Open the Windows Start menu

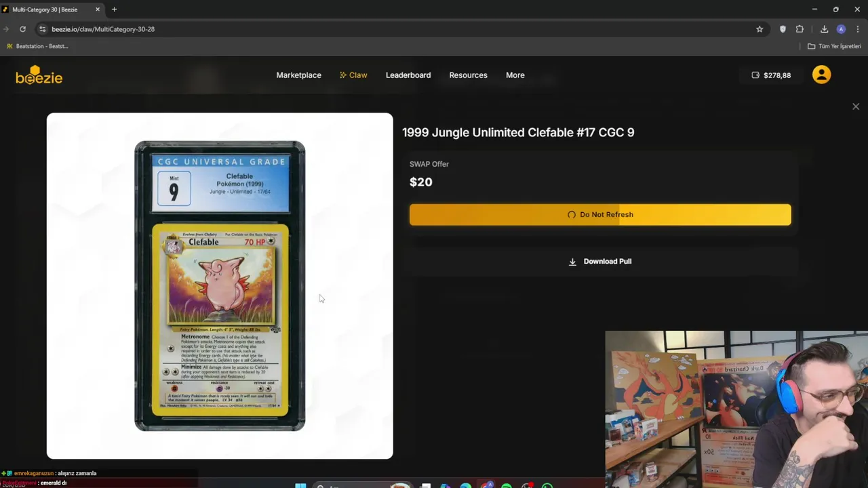pos(300,485)
